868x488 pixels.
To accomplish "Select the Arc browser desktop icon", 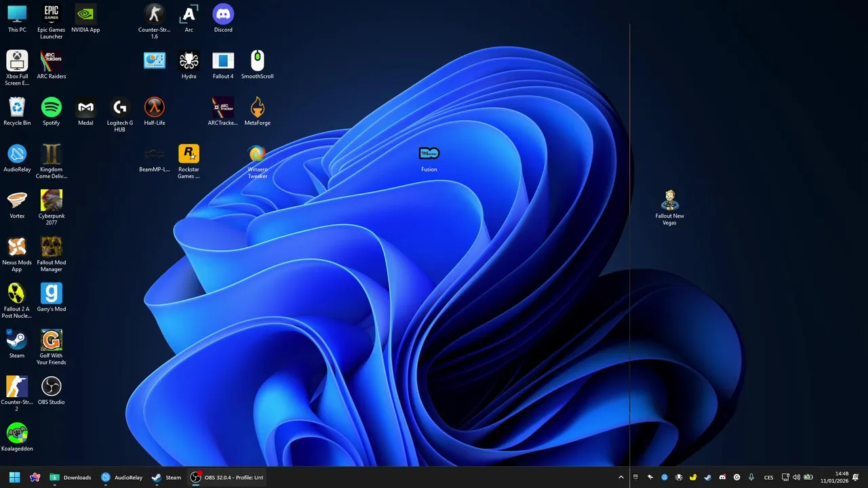I will pyautogui.click(x=189, y=19).
